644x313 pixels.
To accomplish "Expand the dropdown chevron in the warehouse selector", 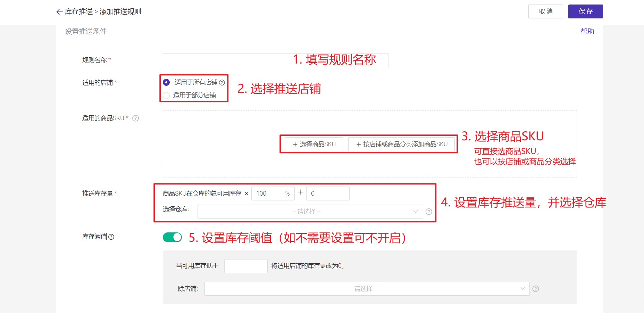I will tap(416, 211).
